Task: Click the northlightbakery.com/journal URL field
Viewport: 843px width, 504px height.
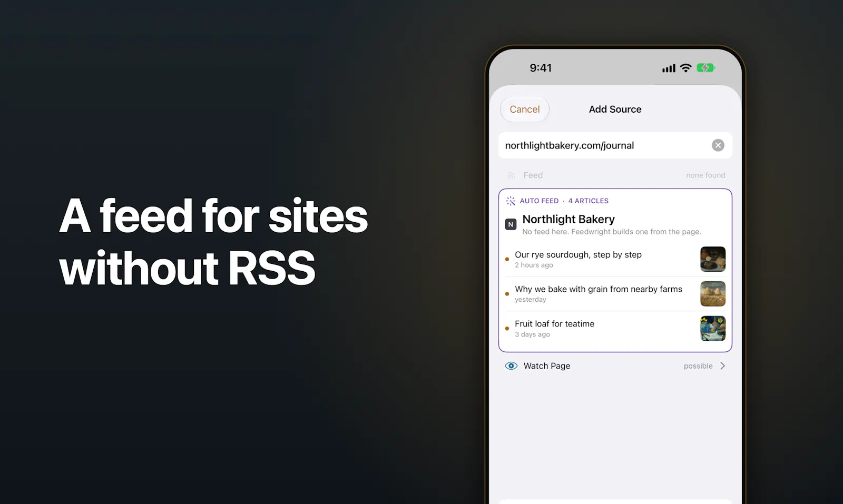Action: (x=615, y=145)
